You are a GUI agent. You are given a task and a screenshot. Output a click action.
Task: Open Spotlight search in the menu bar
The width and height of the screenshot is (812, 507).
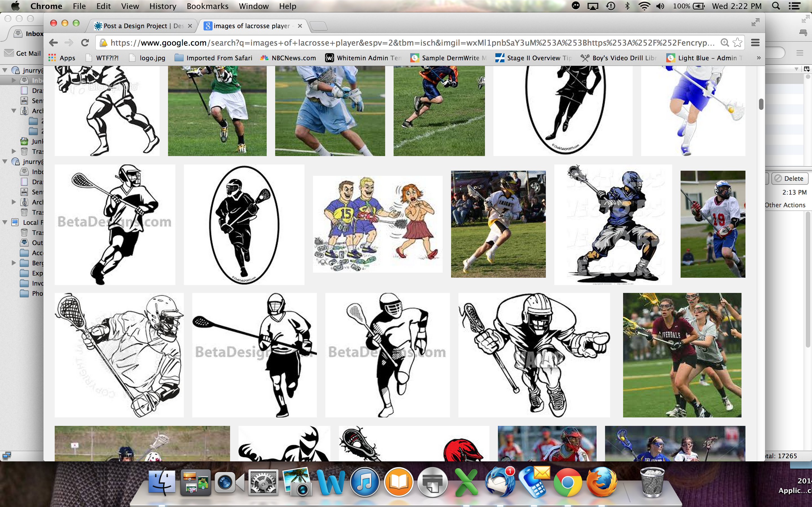click(x=775, y=6)
